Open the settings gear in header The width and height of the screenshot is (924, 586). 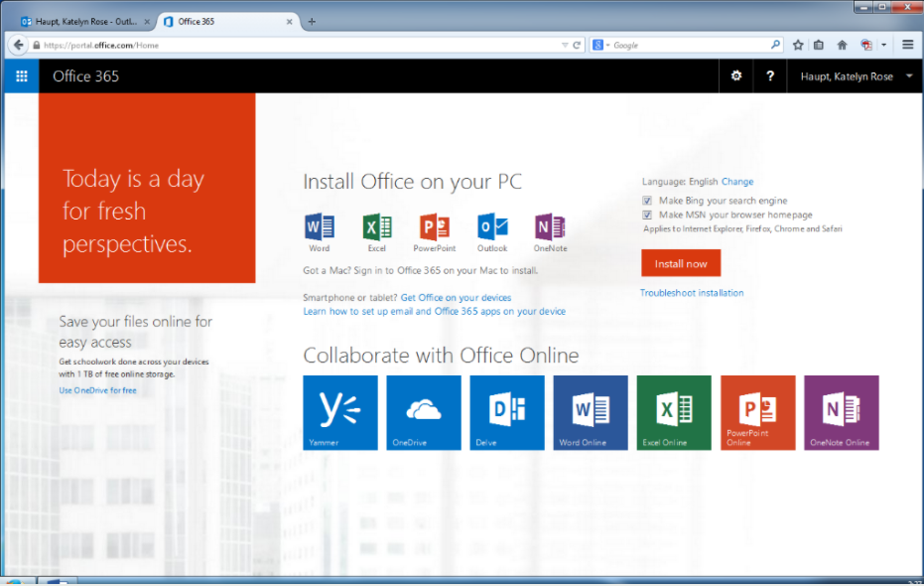pyautogui.click(x=736, y=76)
